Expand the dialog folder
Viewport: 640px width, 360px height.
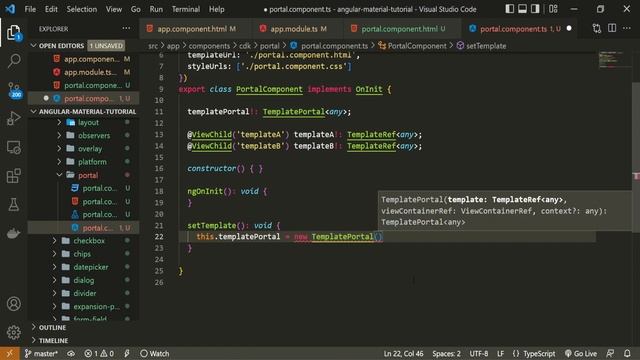point(84,280)
